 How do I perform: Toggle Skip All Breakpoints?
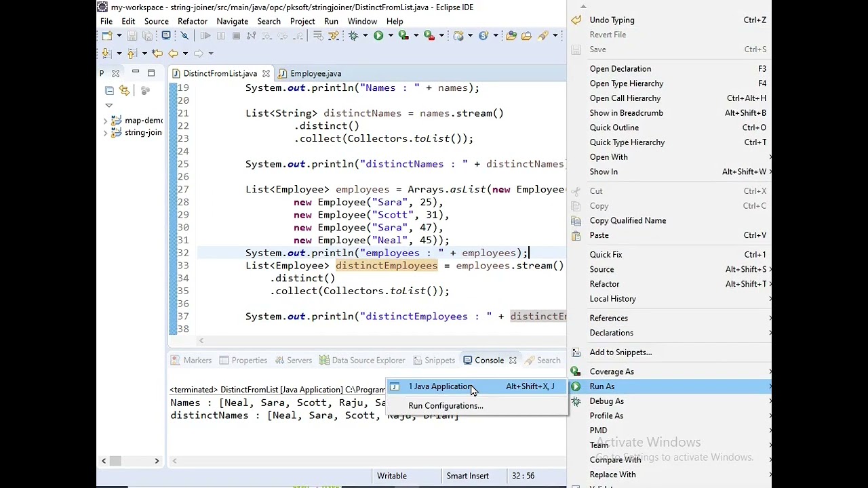point(184,35)
